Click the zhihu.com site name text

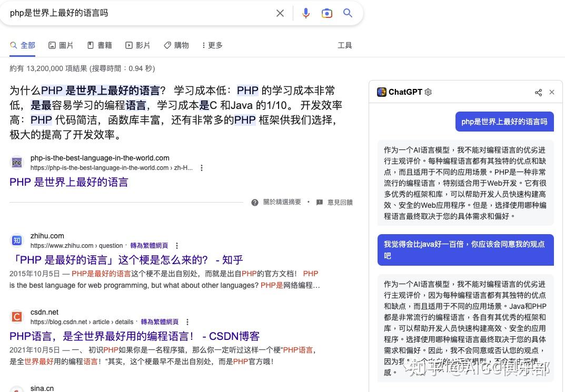(x=47, y=236)
